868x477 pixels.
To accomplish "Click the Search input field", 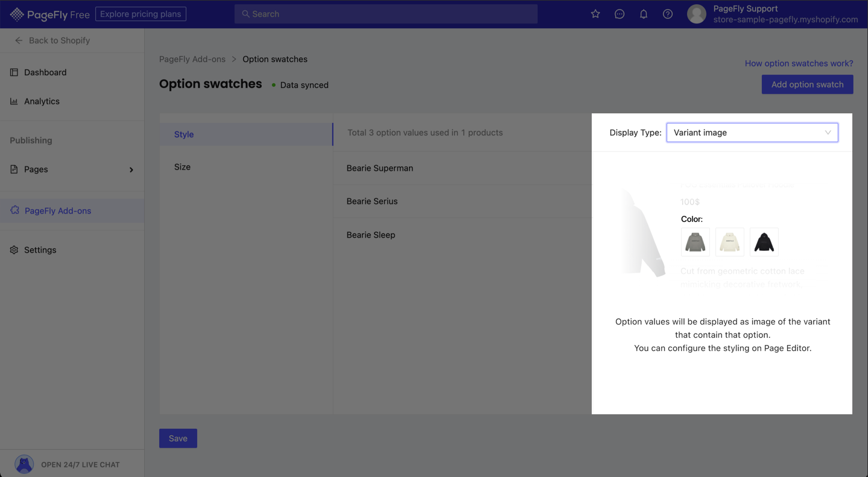I will pyautogui.click(x=386, y=14).
